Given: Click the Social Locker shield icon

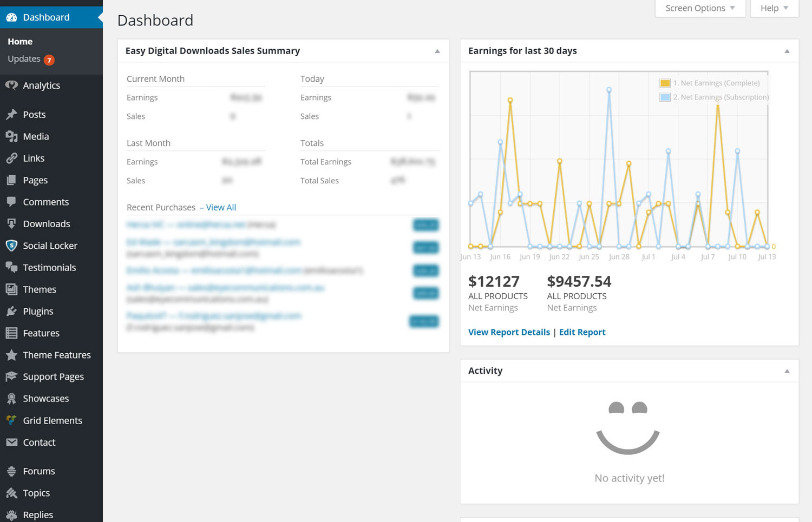Looking at the screenshot, I should click(x=11, y=246).
